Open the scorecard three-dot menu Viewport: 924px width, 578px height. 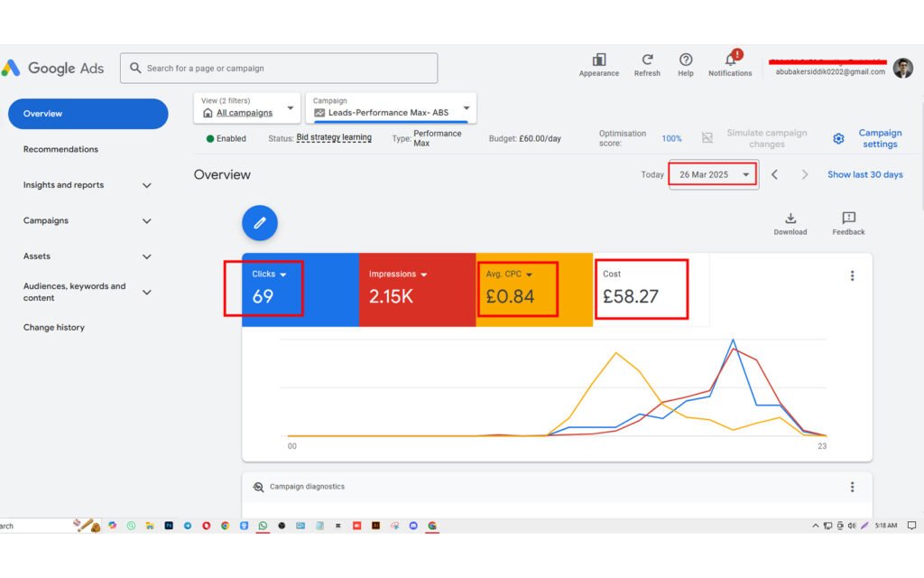pos(852,276)
